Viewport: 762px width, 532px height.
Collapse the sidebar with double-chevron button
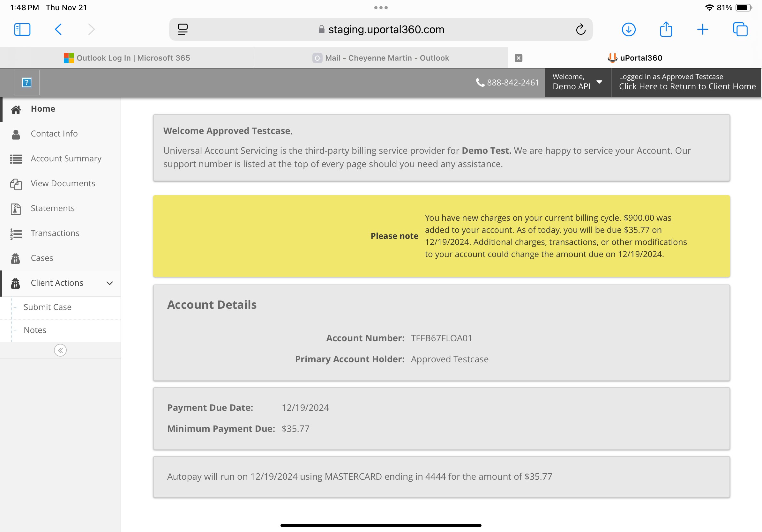click(x=60, y=350)
